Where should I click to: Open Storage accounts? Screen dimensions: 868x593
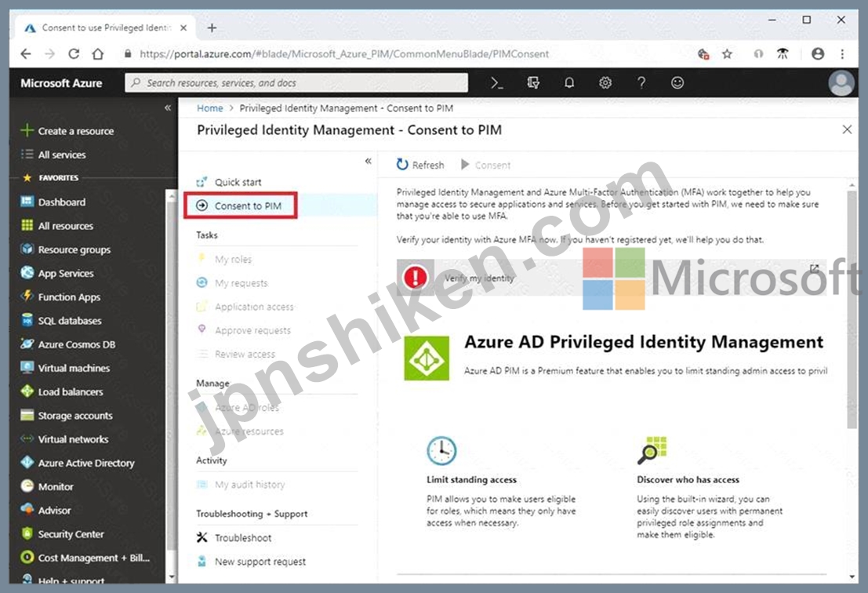coord(67,415)
